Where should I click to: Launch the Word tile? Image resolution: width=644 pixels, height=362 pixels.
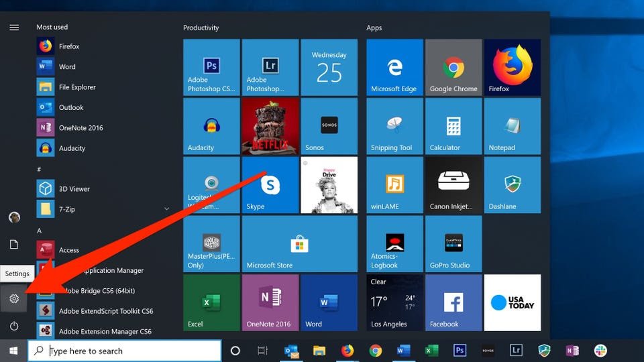tap(329, 302)
